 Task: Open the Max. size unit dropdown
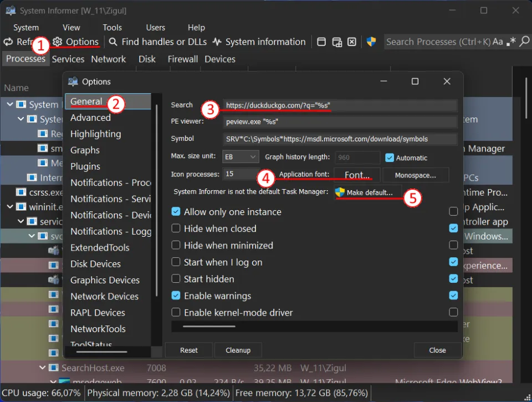pyautogui.click(x=241, y=157)
